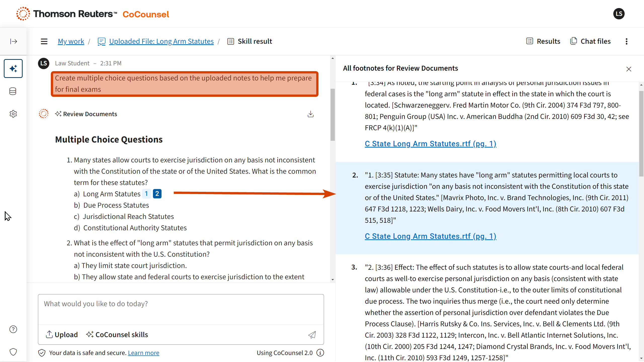This screenshot has width=644, height=362.
Task: Switch to the Results view
Action: point(543,41)
